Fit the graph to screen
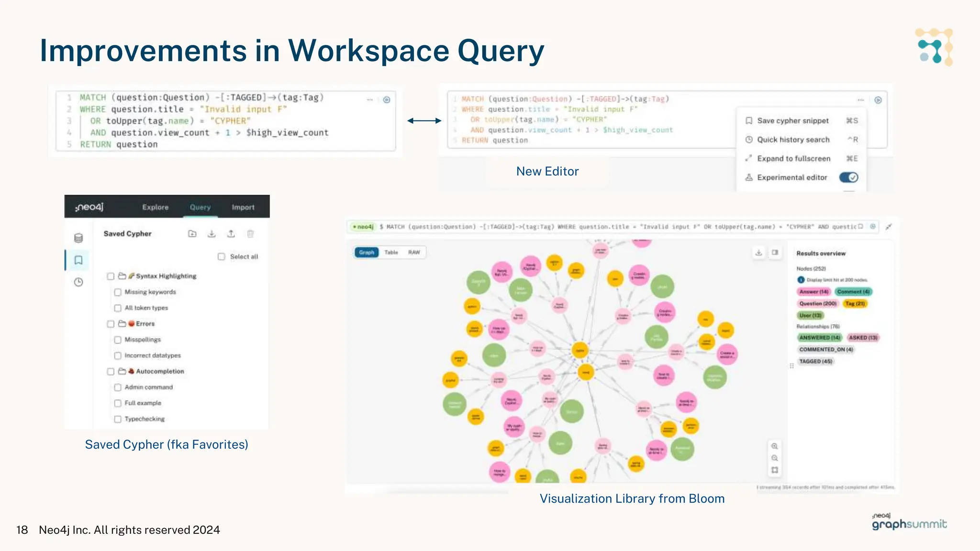Screen dimensions: 980x551 click(x=775, y=470)
